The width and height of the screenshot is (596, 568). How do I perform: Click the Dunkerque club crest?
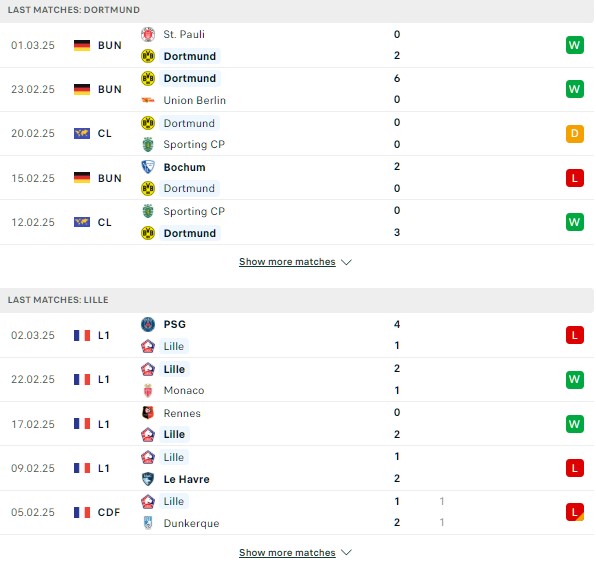tap(148, 523)
